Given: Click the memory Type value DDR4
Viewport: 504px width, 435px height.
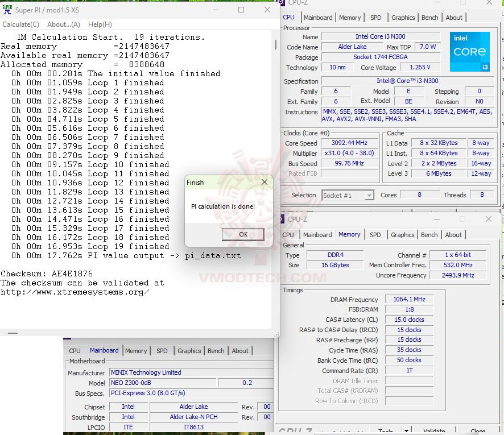Looking at the screenshot, I should [335, 255].
